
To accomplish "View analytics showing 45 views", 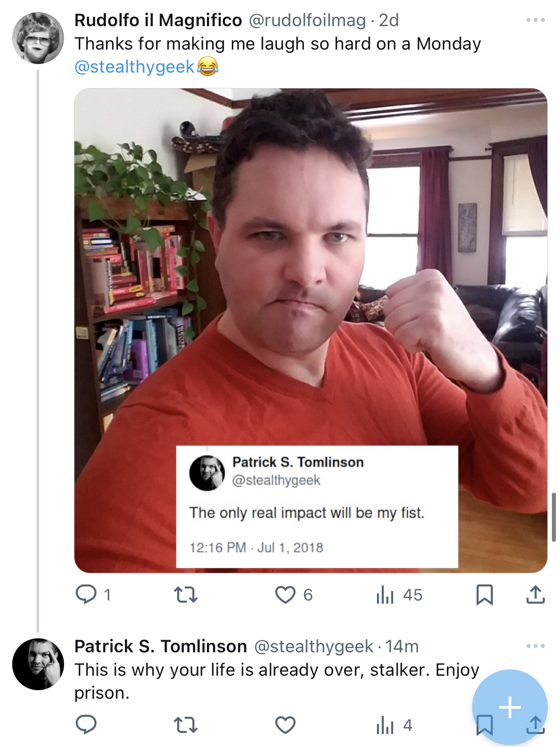I will click(x=399, y=595).
